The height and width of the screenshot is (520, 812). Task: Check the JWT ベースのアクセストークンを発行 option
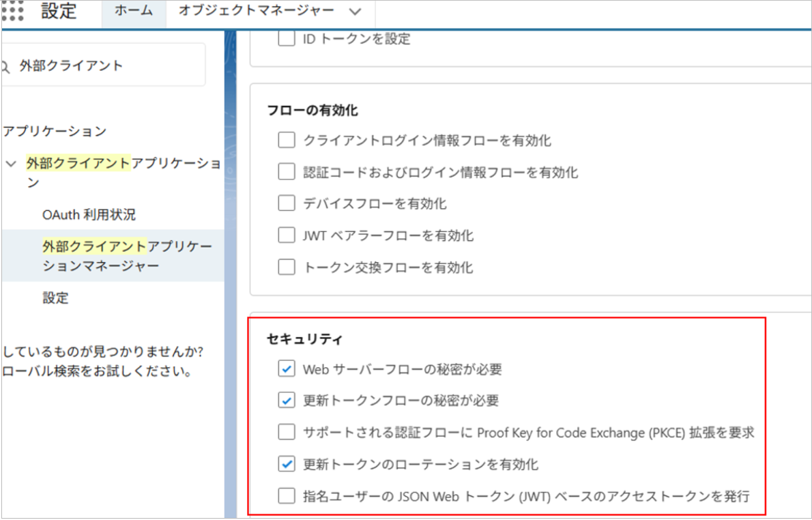pos(286,495)
